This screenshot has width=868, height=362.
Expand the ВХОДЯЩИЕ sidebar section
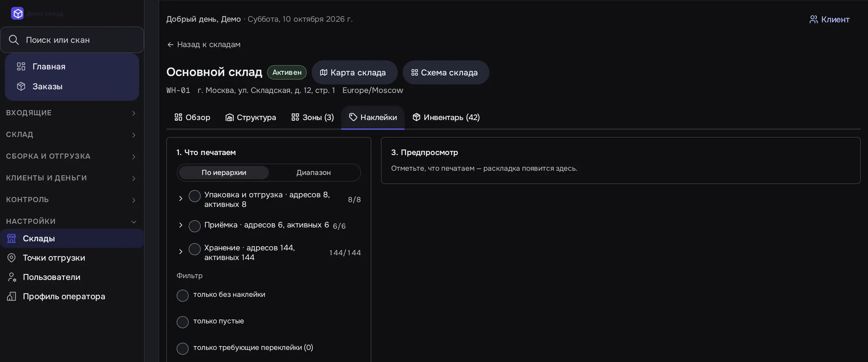pos(72,113)
